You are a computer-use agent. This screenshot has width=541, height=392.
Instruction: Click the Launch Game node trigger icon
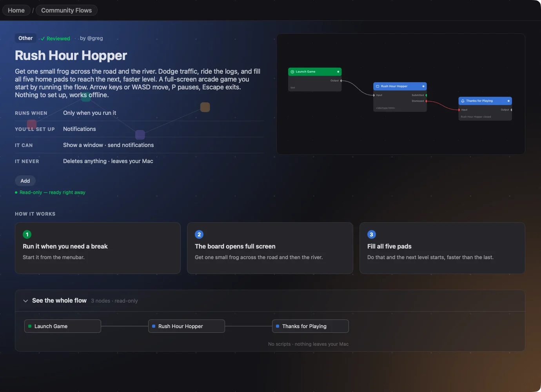pyautogui.click(x=292, y=72)
